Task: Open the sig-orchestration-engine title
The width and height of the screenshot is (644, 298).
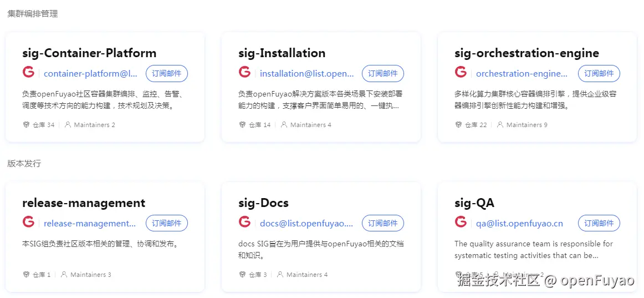Action: pos(527,53)
